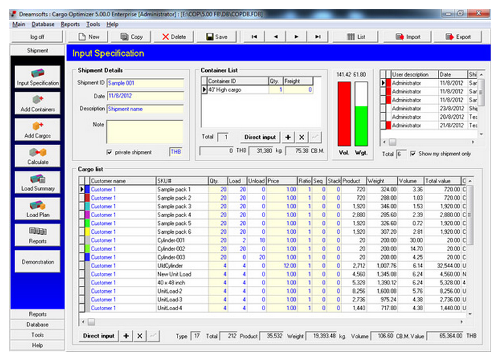Click the Copy toolbar button

click(131, 37)
